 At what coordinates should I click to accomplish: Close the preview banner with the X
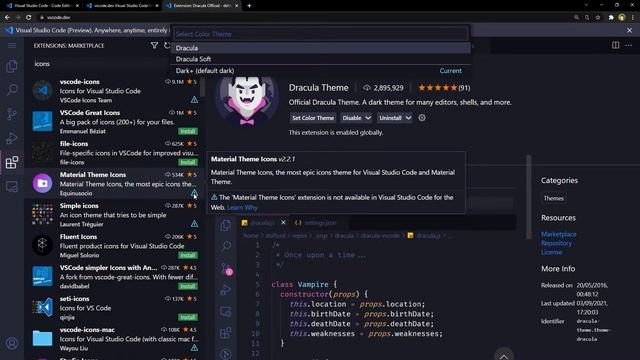click(629, 30)
